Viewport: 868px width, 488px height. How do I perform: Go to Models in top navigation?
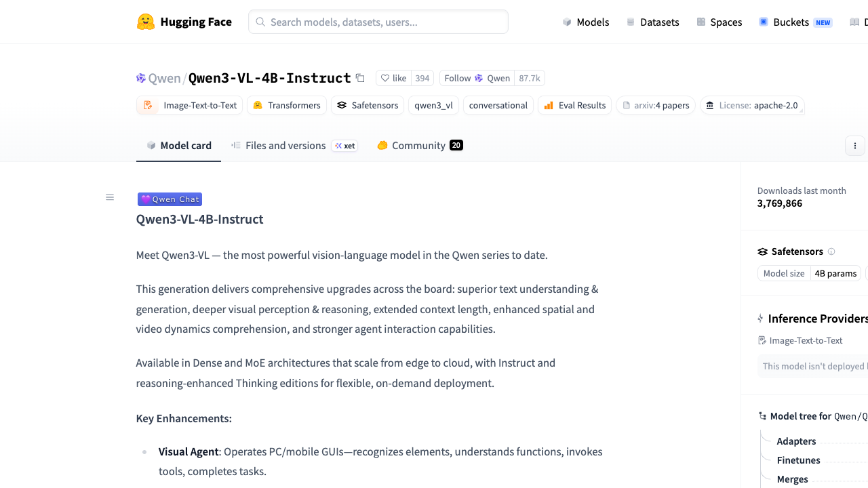point(586,22)
